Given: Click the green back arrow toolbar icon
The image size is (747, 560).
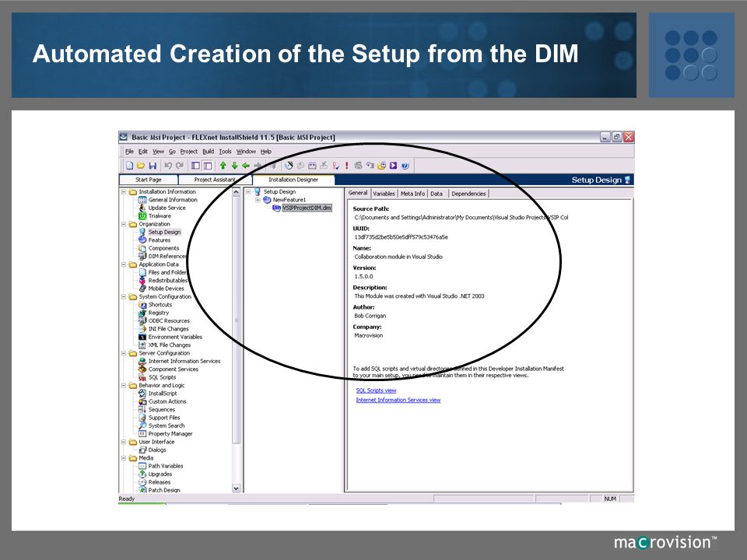Looking at the screenshot, I should pyautogui.click(x=246, y=166).
